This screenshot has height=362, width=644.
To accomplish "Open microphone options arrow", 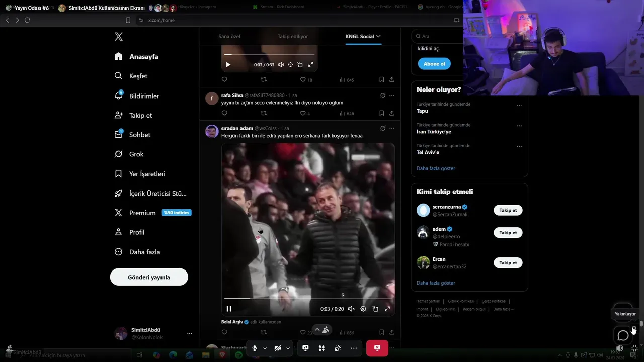I will (265, 348).
